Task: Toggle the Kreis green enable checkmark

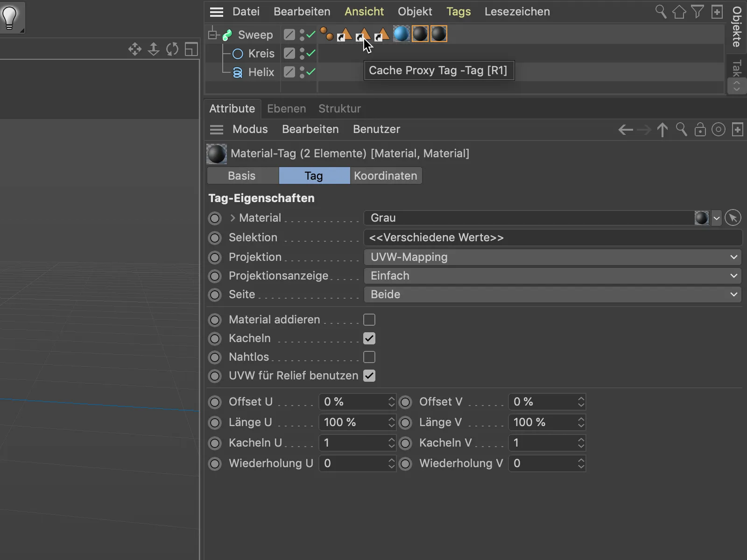Action: pyautogui.click(x=311, y=53)
